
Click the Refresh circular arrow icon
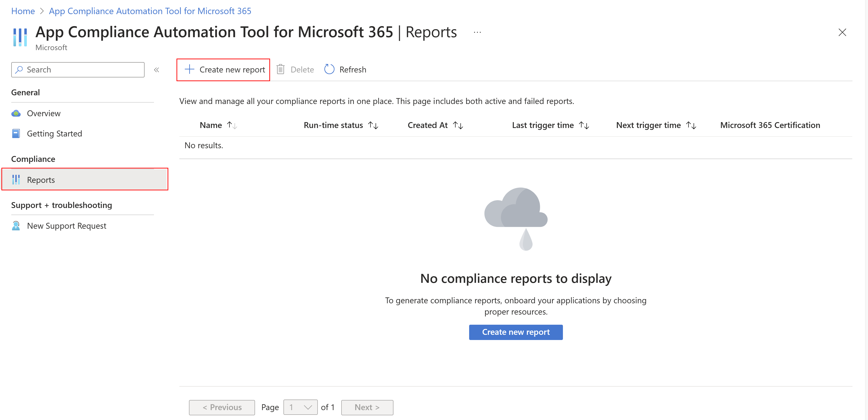coord(329,69)
